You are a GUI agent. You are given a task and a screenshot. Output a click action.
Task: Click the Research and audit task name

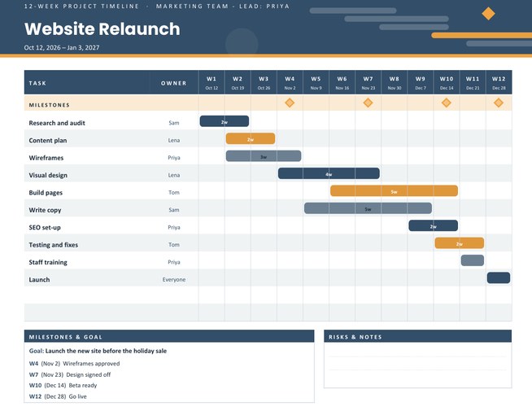tap(57, 123)
